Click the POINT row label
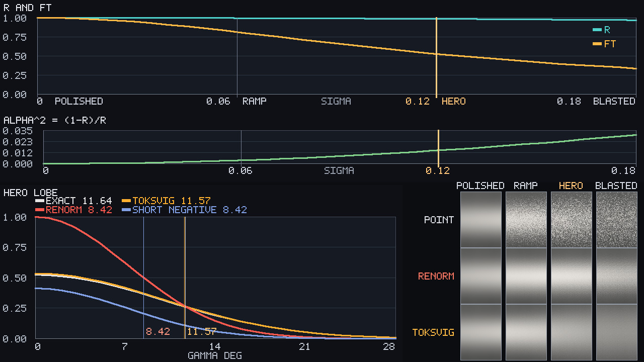The width and height of the screenshot is (644, 362). click(x=439, y=220)
